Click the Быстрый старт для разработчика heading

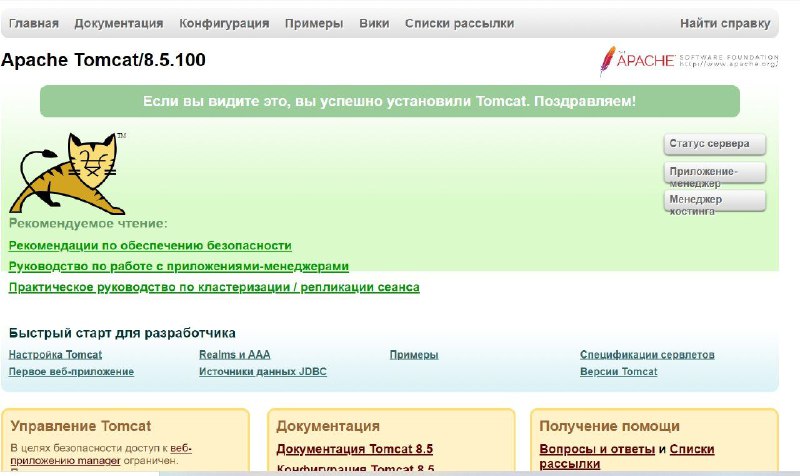pos(122,333)
